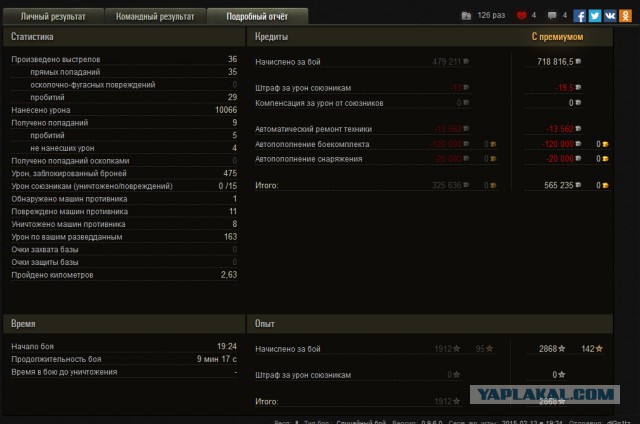Screen dimensions: 640x424
Task: Click the Начало боя time 19:24
Action: tap(227, 346)
